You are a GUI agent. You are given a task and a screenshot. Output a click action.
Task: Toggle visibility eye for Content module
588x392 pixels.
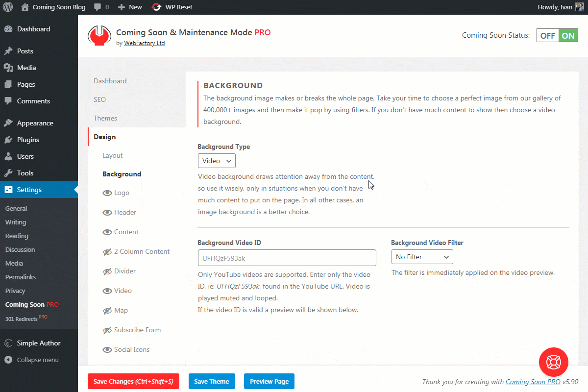click(107, 232)
